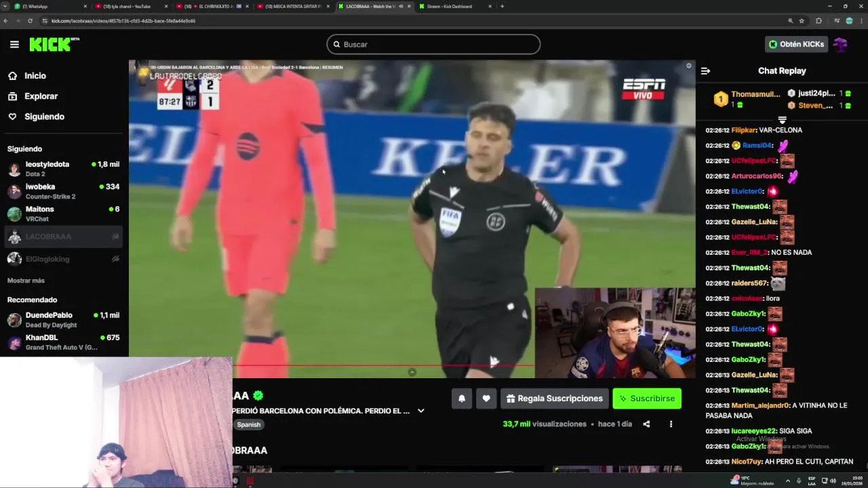Expand the chat leaderboard arrow
This screenshot has width=868, height=488.
click(x=782, y=120)
